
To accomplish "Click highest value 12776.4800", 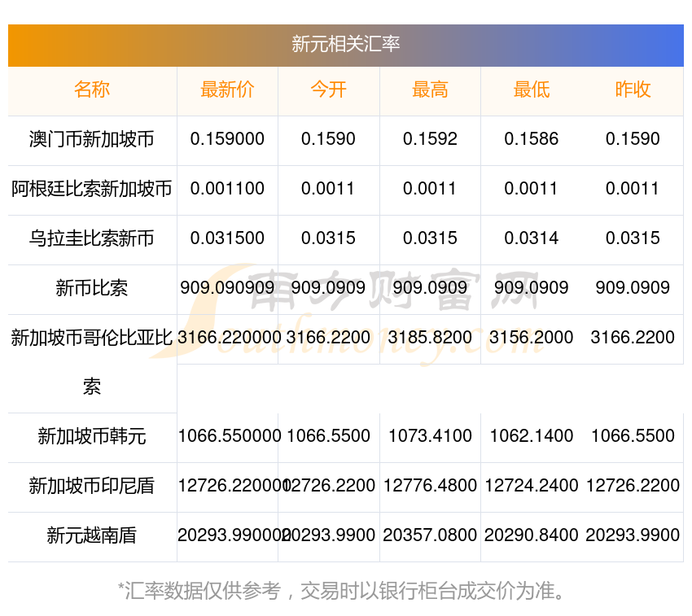I will [430, 485].
